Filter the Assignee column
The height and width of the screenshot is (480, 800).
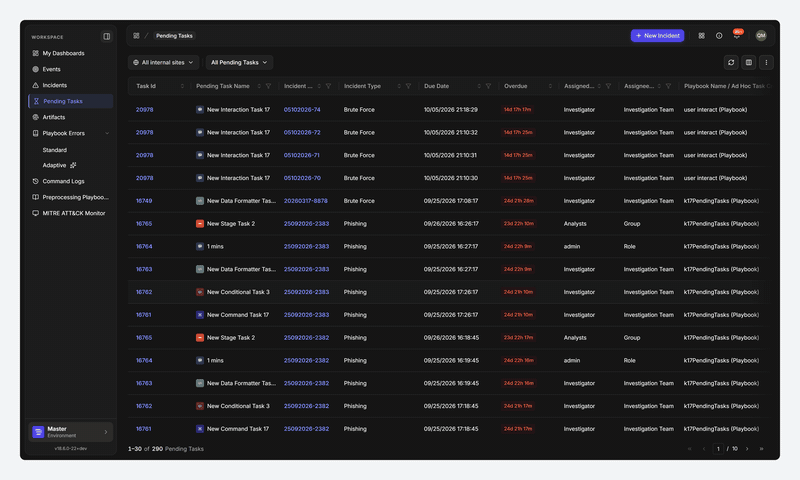pyautogui.click(x=668, y=86)
